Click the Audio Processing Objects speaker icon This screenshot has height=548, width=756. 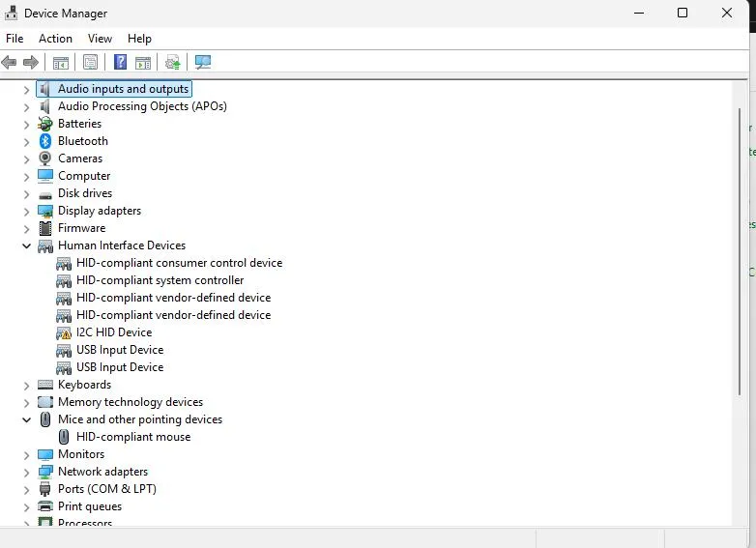(x=45, y=106)
